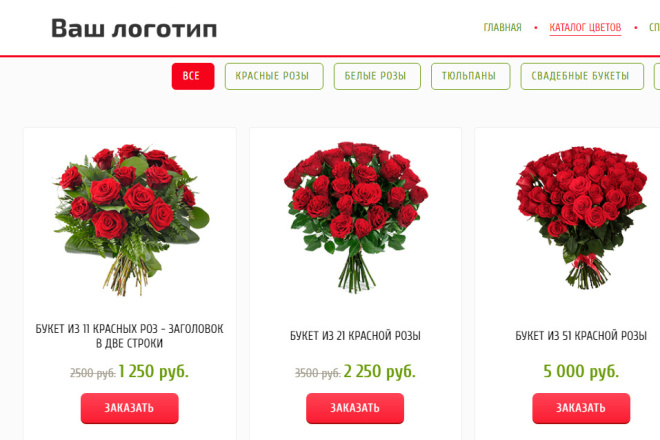The image size is (660, 440).
Task: Open the 21 red roses bouquet image
Action: click(x=356, y=218)
